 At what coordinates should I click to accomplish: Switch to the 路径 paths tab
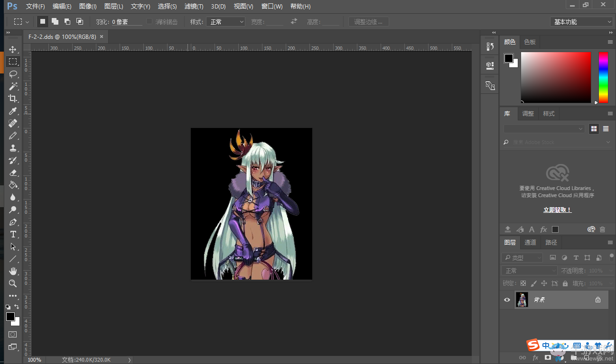tap(551, 242)
